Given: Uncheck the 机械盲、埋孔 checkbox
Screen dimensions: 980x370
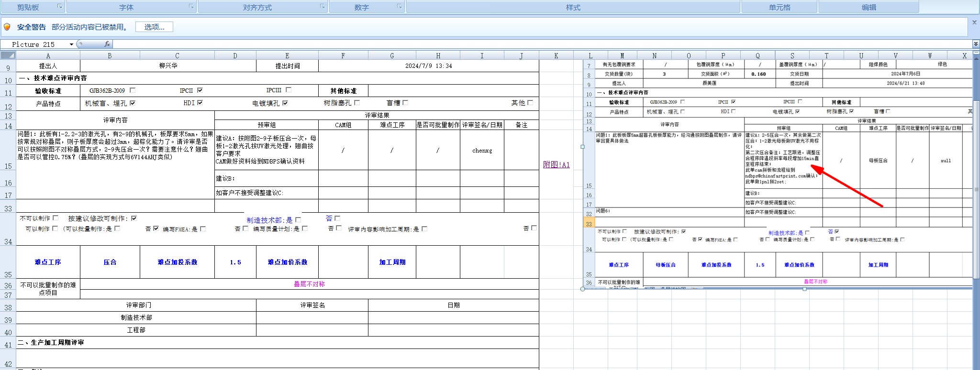Looking at the screenshot, I should 133,103.
